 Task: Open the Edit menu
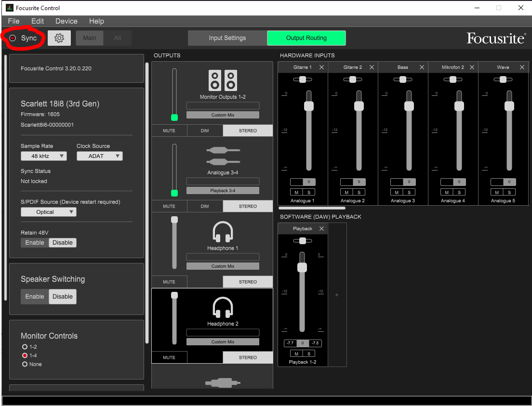(x=38, y=21)
